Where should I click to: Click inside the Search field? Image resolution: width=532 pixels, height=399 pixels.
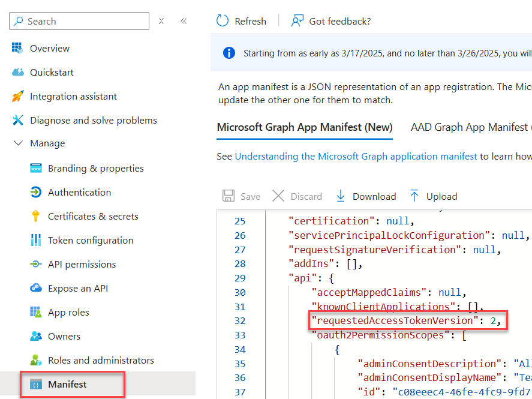(78, 21)
